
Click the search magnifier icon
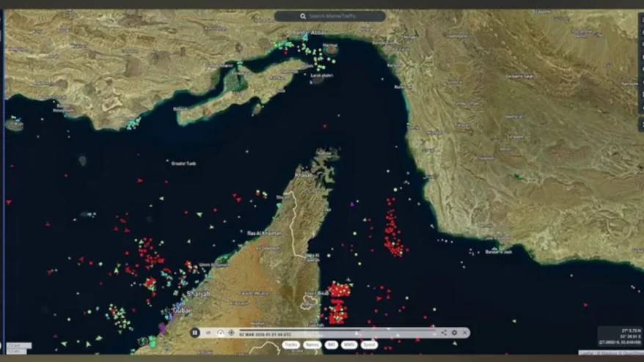(303, 16)
